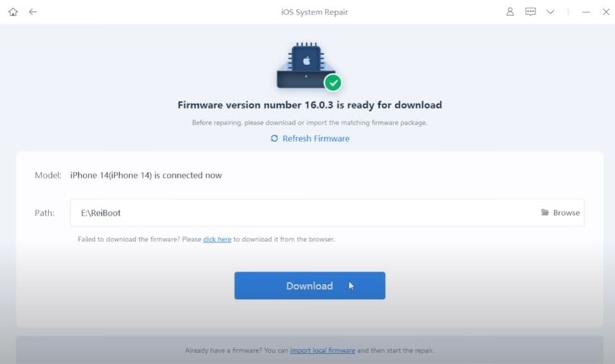Click the Browse text button
The height and width of the screenshot is (364, 615).
pyautogui.click(x=567, y=212)
